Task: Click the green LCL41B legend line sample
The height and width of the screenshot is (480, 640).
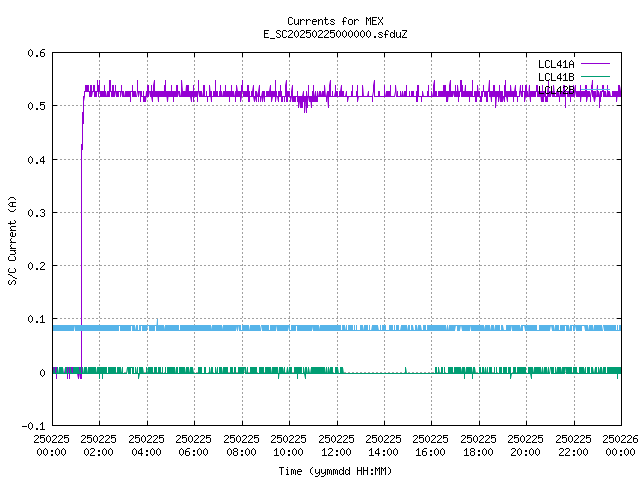Action: 595,77
